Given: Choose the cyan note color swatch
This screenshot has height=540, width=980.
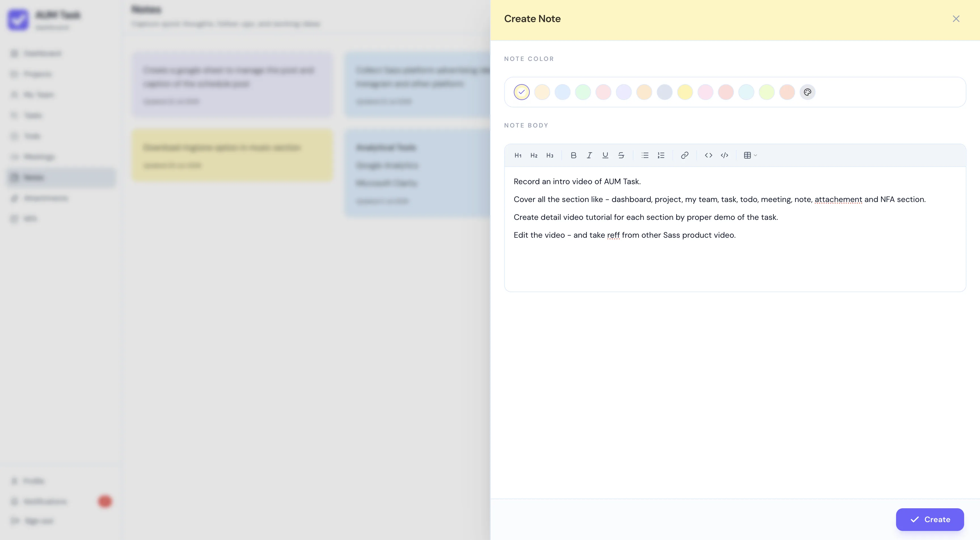Looking at the screenshot, I should [x=746, y=92].
